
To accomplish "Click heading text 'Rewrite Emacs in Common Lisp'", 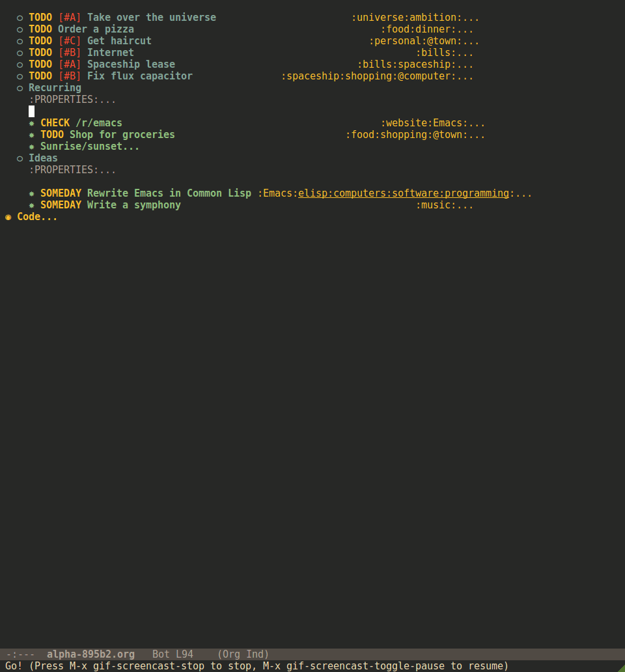I will click(x=169, y=193).
